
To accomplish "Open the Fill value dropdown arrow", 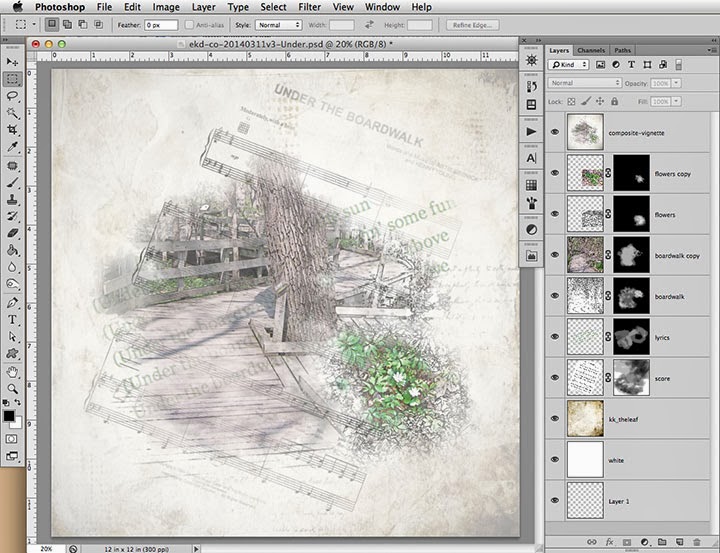I will pyautogui.click(x=676, y=101).
